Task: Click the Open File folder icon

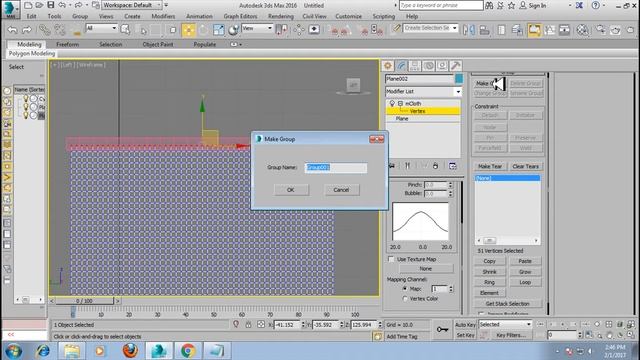Action: pos(39,5)
